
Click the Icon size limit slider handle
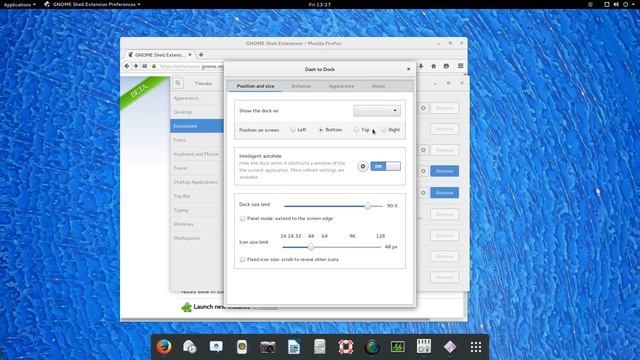[311, 247]
